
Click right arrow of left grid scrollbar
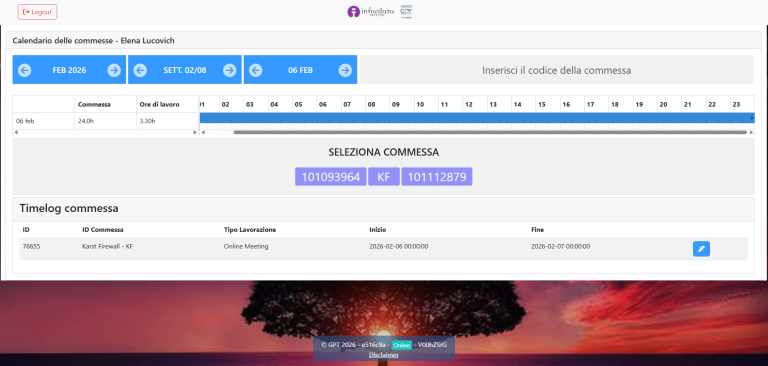click(x=195, y=132)
